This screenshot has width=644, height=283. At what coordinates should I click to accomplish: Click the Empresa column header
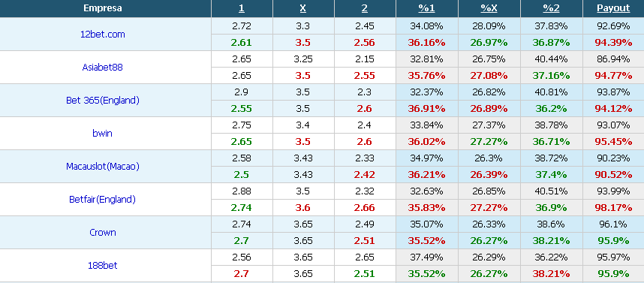coord(103,8)
